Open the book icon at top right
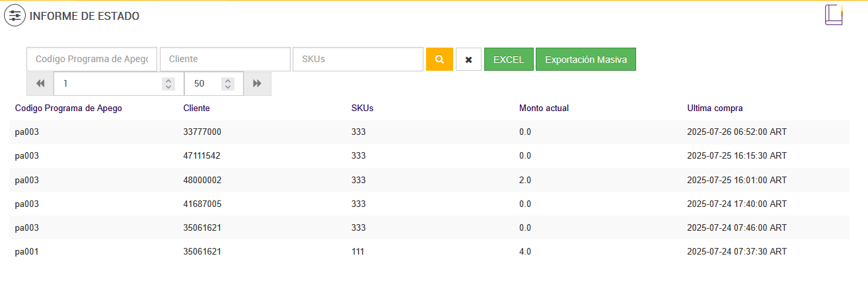 (x=834, y=15)
